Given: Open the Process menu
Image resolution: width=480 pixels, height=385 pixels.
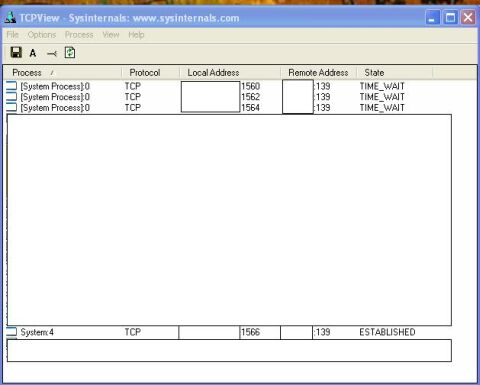Looking at the screenshot, I should [x=79, y=35].
